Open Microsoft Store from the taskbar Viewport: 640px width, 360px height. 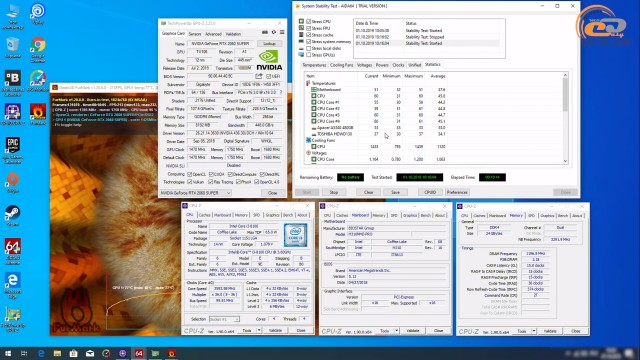tap(73, 353)
